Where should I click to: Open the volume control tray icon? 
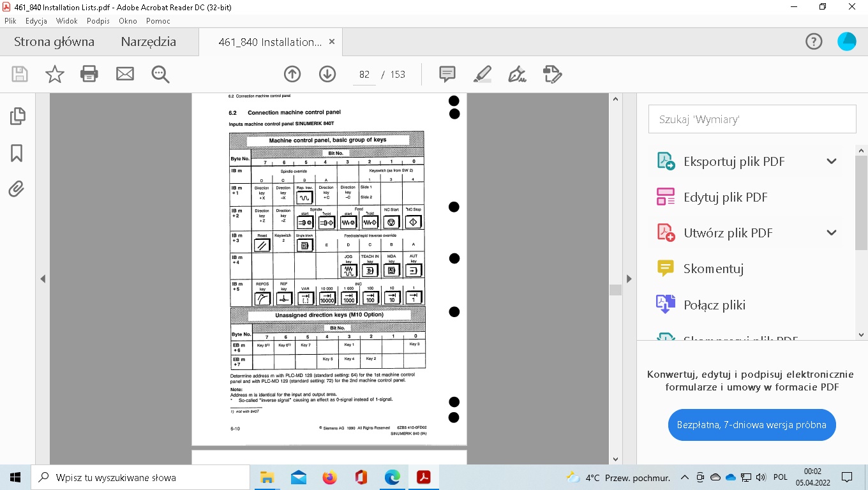pos(760,477)
